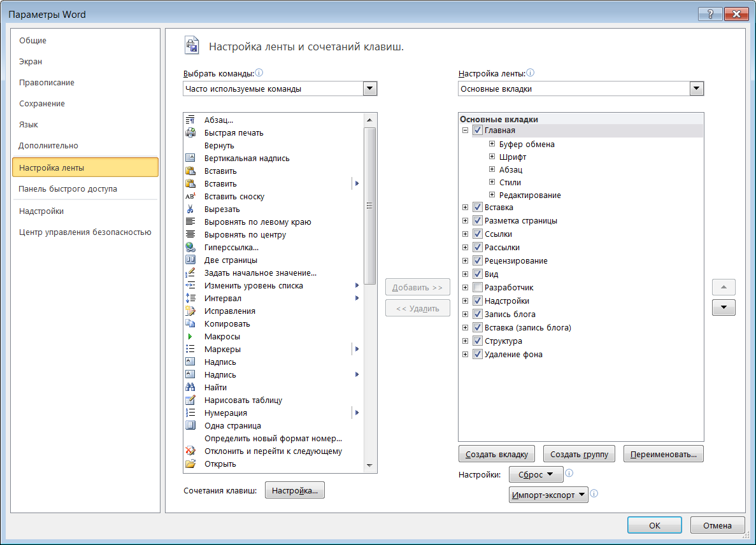Click the Быстрая печать printer icon
The image size is (756, 545).
(x=190, y=132)
